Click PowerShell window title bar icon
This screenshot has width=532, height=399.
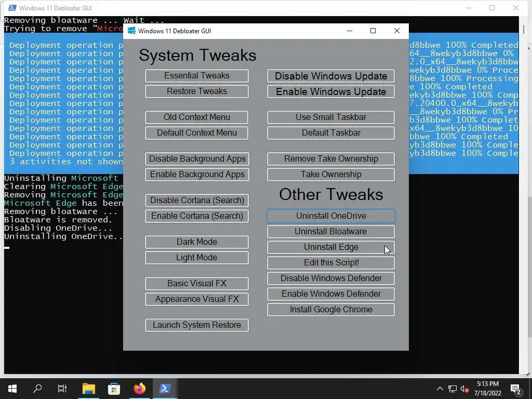tap(12, 8)
